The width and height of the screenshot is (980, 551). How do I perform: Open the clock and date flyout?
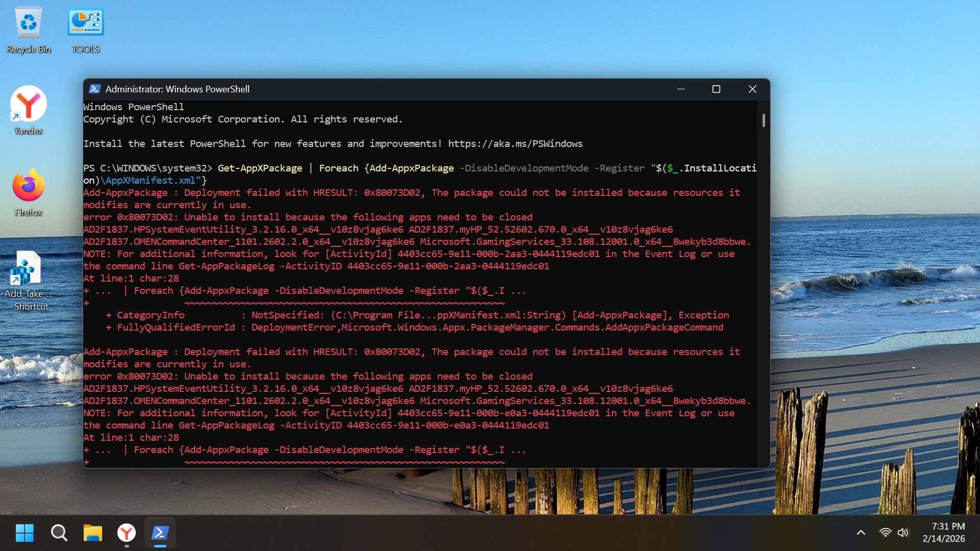[x=944, y=533]
